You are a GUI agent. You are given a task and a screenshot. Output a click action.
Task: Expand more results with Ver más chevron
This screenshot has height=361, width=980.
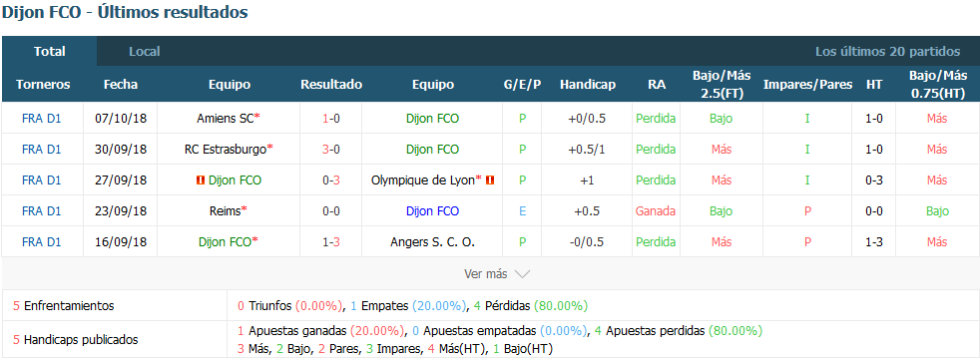pyautogui.click(x=522, y=274)
